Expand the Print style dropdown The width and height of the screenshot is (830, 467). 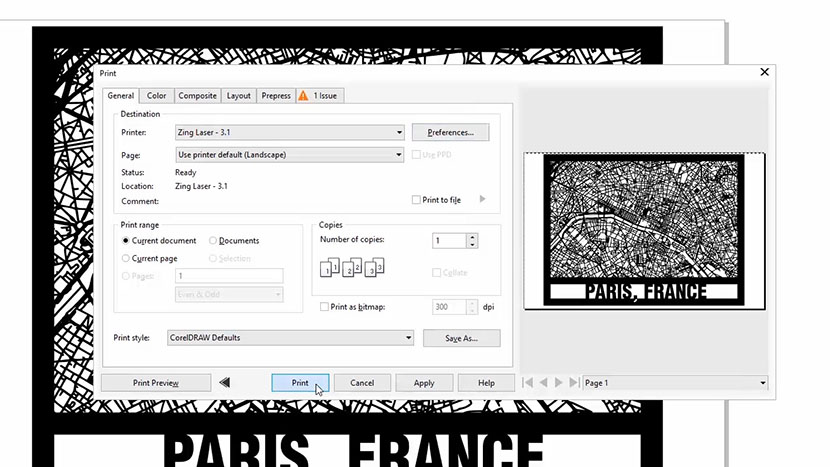(x=409, y=338)
